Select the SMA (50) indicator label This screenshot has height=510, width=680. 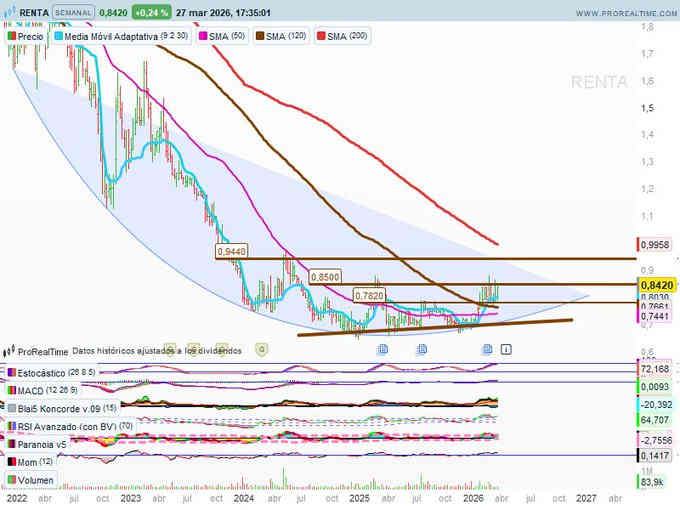point(226,35)
